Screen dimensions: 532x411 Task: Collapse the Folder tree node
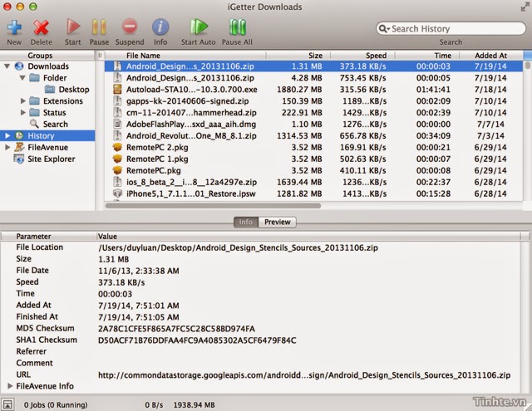(22, 77)
